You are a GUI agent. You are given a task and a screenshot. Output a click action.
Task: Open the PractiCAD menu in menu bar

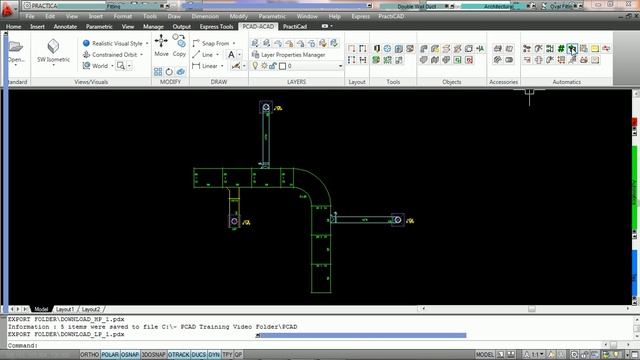pyautogui.click(x=391, y=16)
